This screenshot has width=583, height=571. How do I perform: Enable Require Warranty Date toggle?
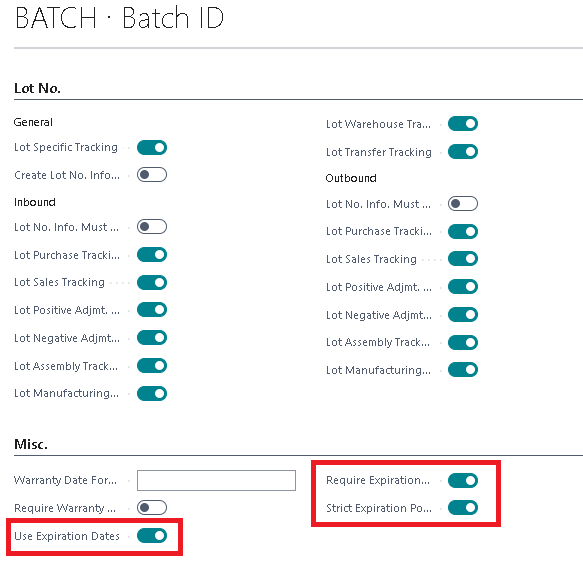click(x=152, y=508)
